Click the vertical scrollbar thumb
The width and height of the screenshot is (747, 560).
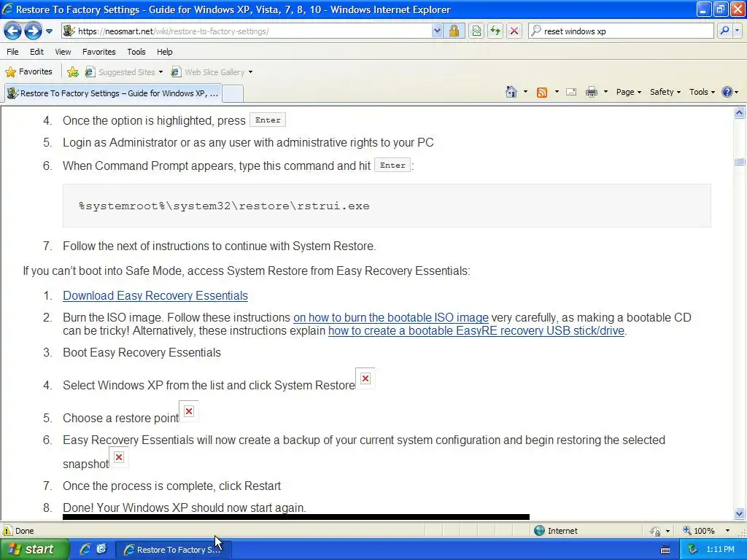tap(740, 162)
